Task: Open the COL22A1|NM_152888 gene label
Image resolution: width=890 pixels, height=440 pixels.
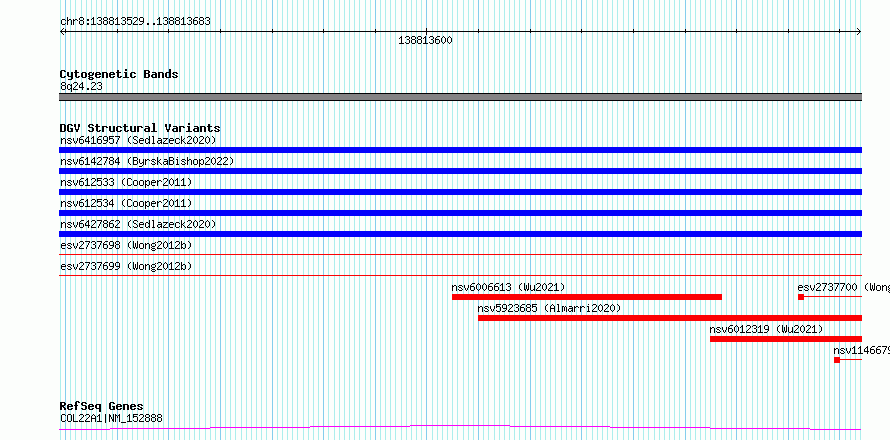Action: coord(111,419)
